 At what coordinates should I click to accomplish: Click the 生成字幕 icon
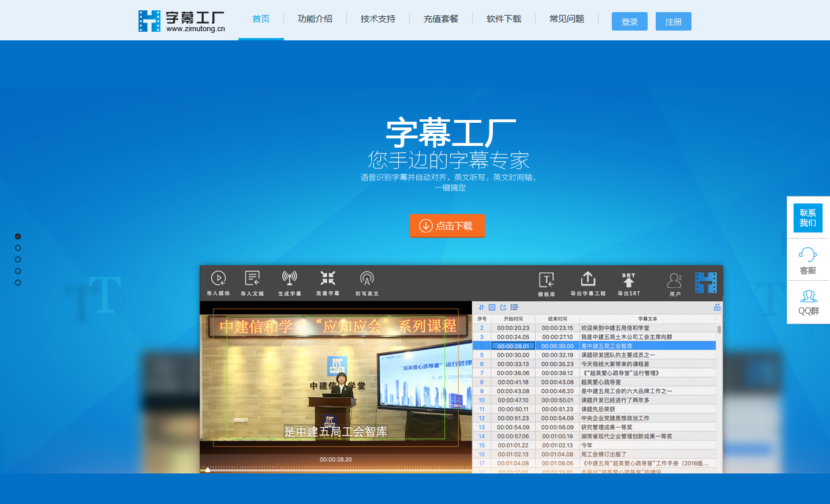[x=290, y=283]
